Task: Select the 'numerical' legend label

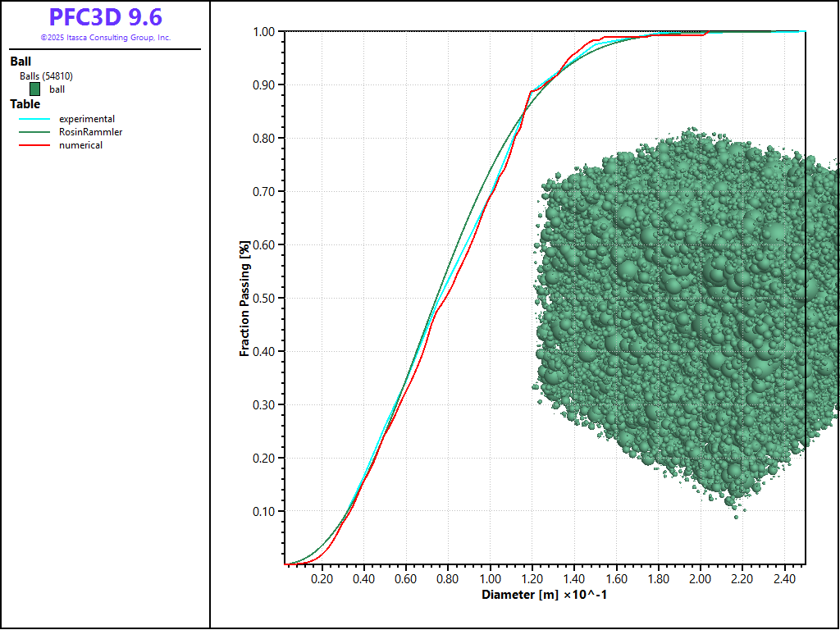Action: (80, 145)
